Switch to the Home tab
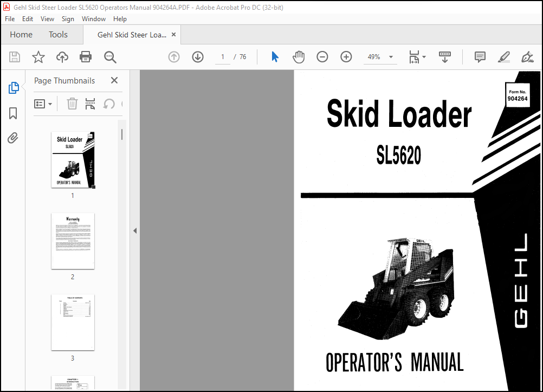The width and height of the screenshot is (543, 392). [x=21, y=34]
